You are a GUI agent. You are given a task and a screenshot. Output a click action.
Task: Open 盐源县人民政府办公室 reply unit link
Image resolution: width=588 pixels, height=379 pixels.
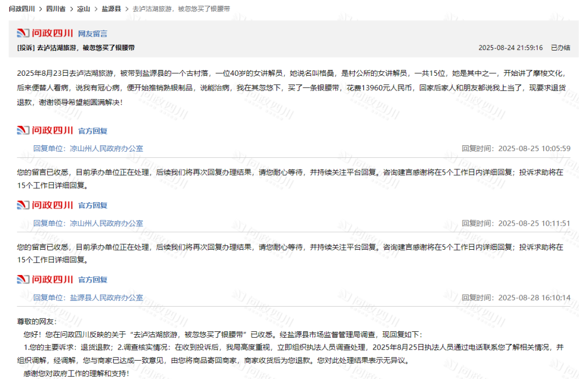click(106, 297)
